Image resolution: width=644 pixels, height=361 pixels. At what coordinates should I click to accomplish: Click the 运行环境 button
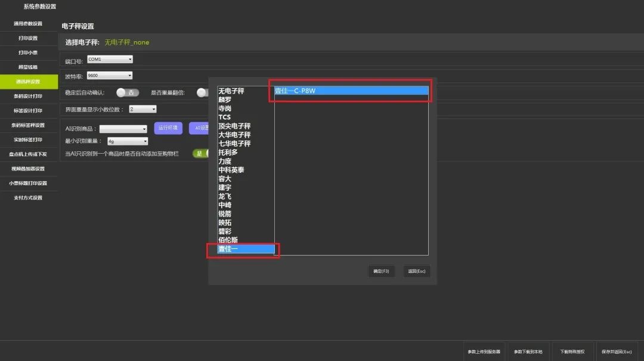point(168,128)
